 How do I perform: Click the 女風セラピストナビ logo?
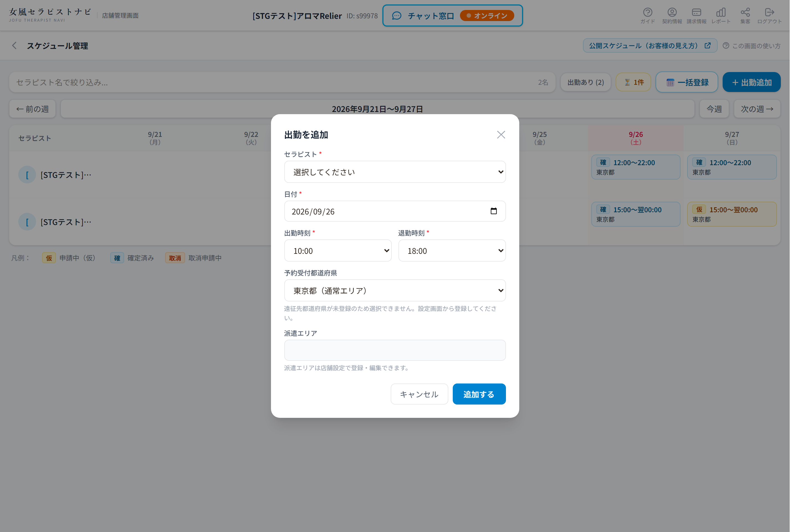50,15
